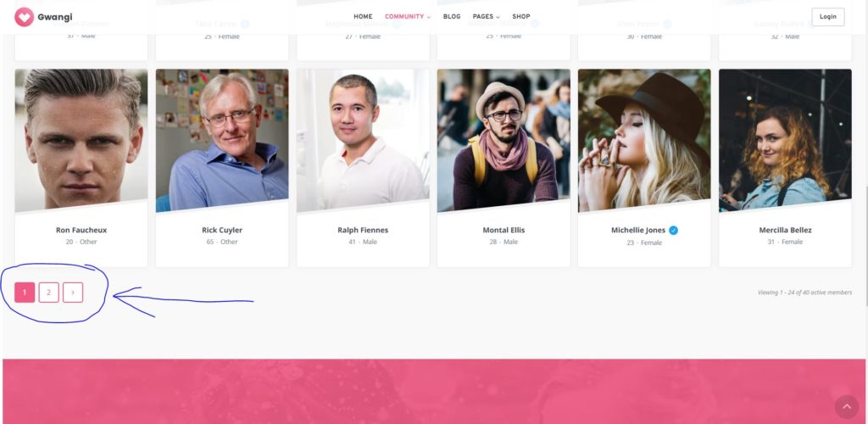868x424 pixels.
Task: Open Ron Faucheux profile photo
Action: pos(81,140)
